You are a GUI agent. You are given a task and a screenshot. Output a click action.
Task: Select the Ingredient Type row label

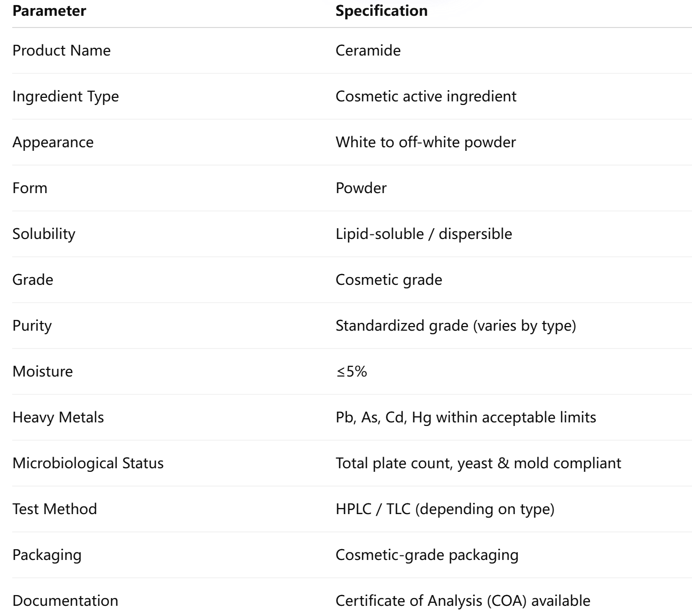66,96
